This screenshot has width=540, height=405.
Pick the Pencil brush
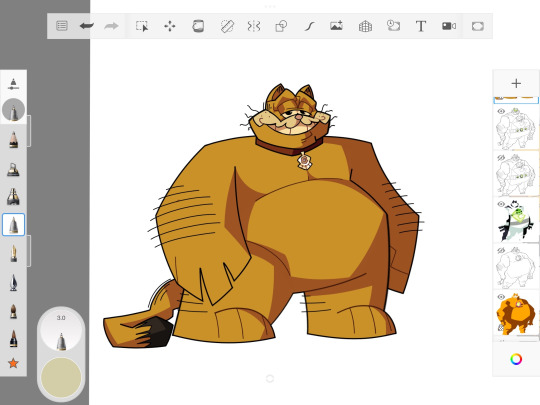(13, 139)
